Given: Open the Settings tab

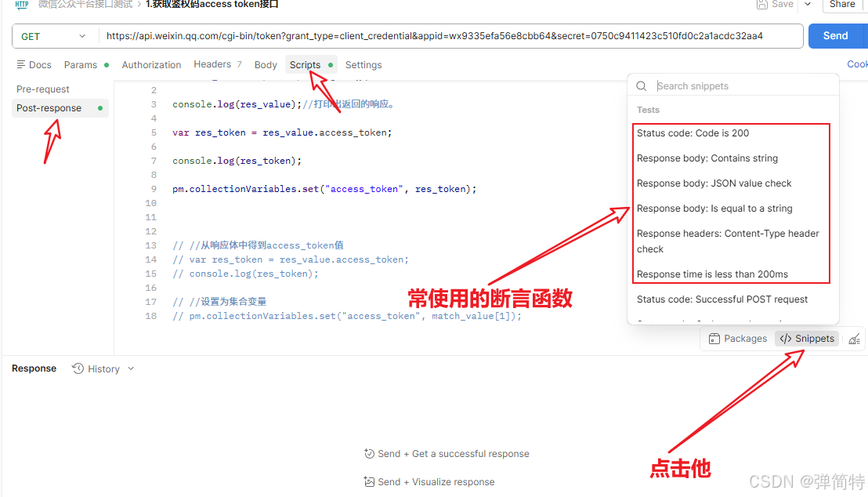Looking at the screenshot, I should click(x=363, y=65).
